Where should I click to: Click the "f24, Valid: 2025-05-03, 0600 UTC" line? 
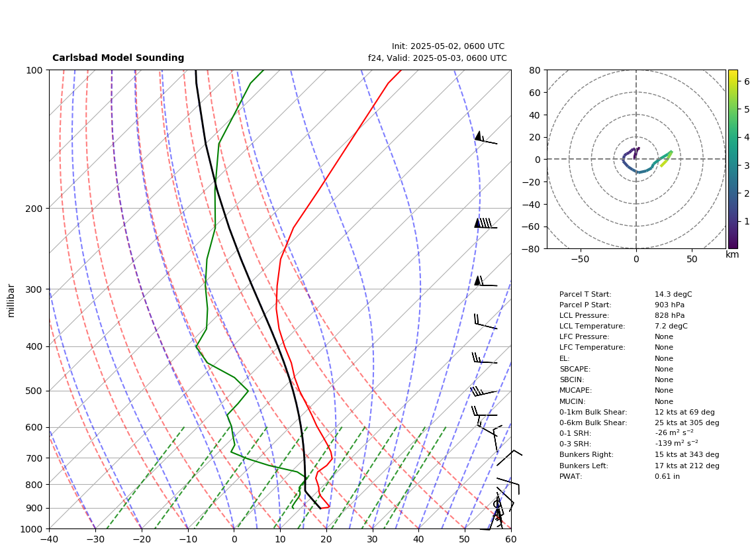pos(438,58)
